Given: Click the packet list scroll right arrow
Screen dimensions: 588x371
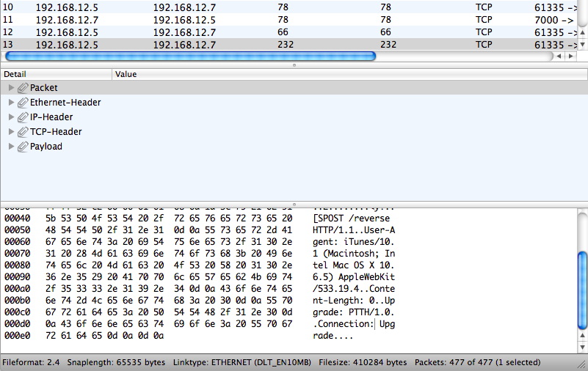Looking at the screenshot, I should coord(571,56).
